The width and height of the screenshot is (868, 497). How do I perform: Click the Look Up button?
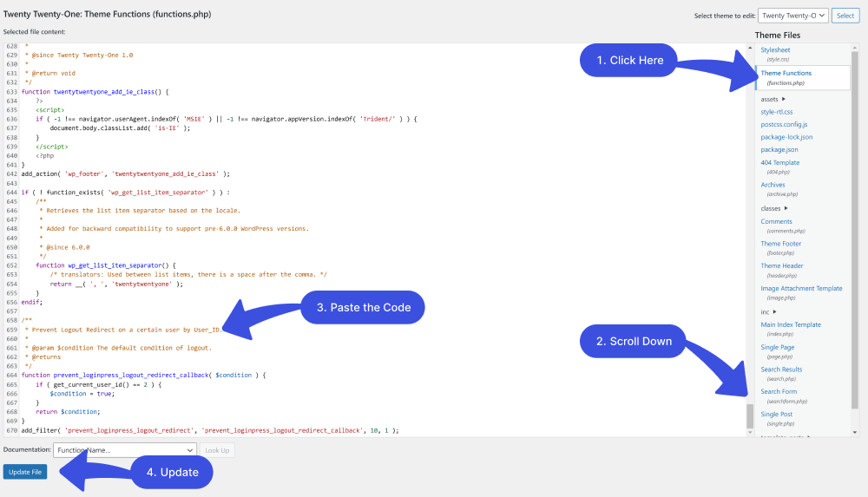click(x=217, y=450)
